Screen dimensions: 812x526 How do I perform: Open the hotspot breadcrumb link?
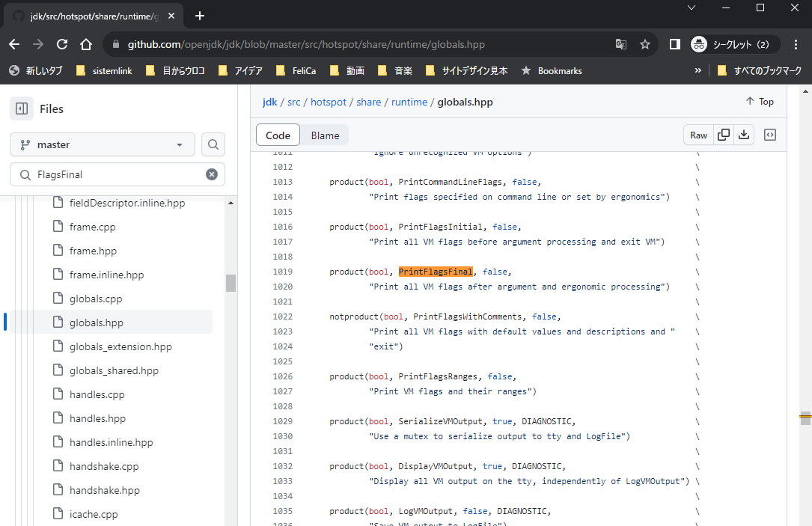pyautogui.click(x=329, y=102)
